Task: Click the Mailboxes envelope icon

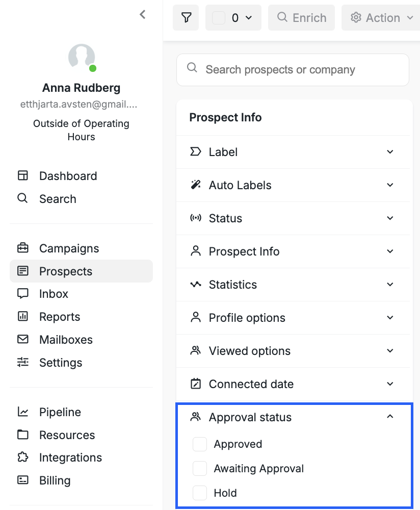Action: click(23, 340)
